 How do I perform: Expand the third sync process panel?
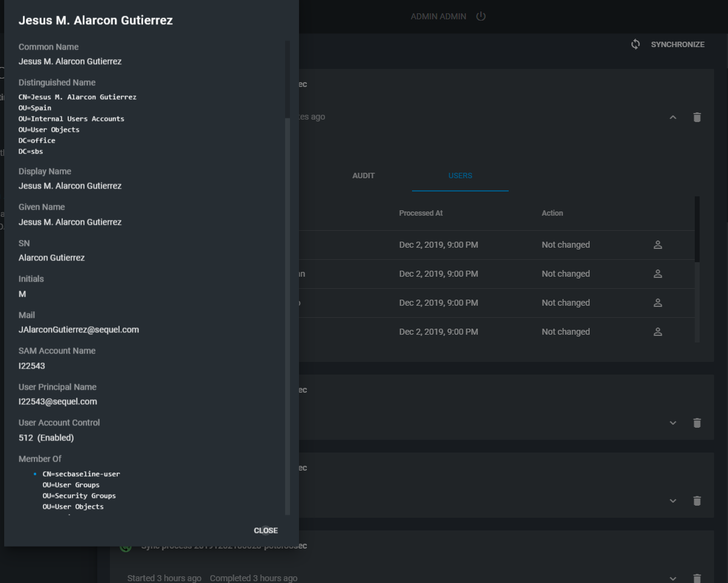(673, 501)
